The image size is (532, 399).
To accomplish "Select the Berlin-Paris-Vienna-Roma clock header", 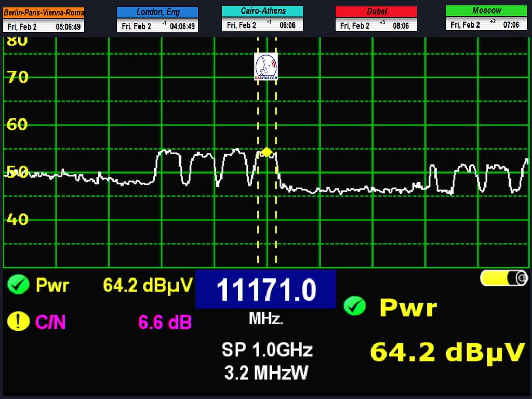I will [43, 12].
